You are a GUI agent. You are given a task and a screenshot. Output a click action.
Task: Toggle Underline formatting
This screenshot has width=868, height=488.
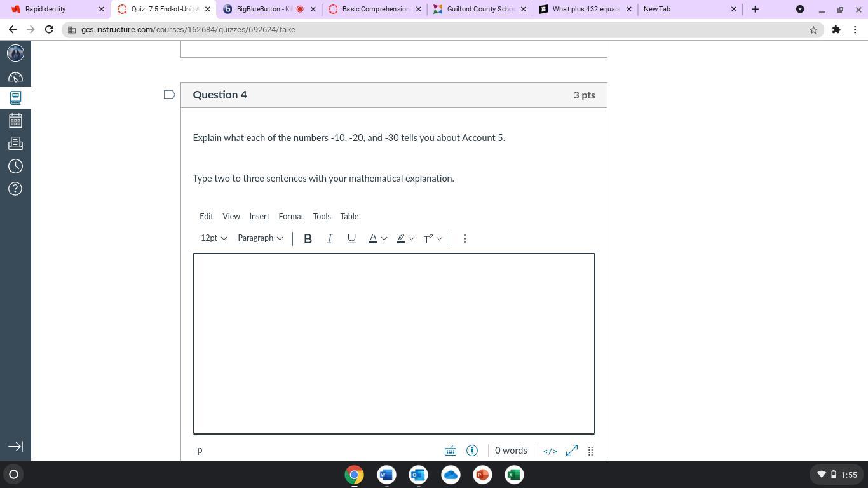click(x=351, y=238)
